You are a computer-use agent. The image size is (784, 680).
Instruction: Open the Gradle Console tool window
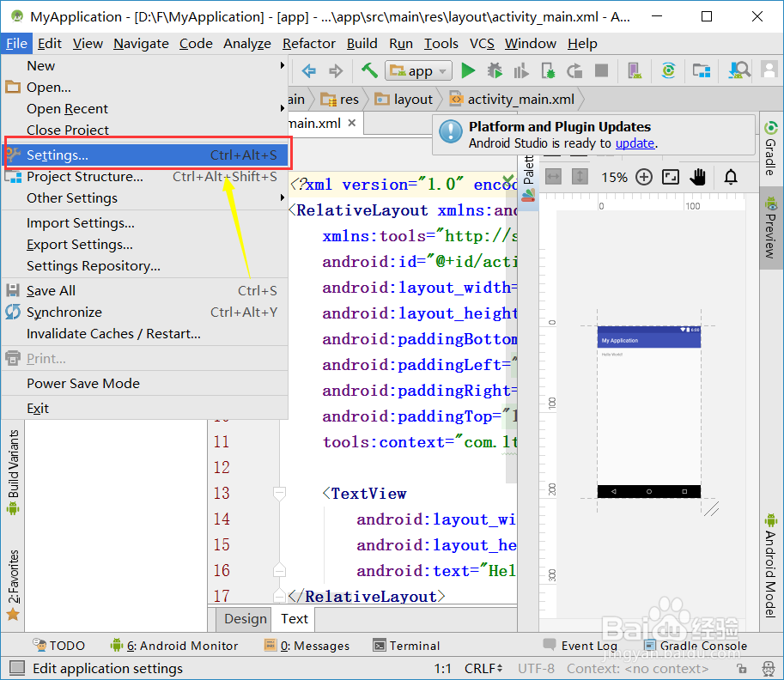(696, 646)
